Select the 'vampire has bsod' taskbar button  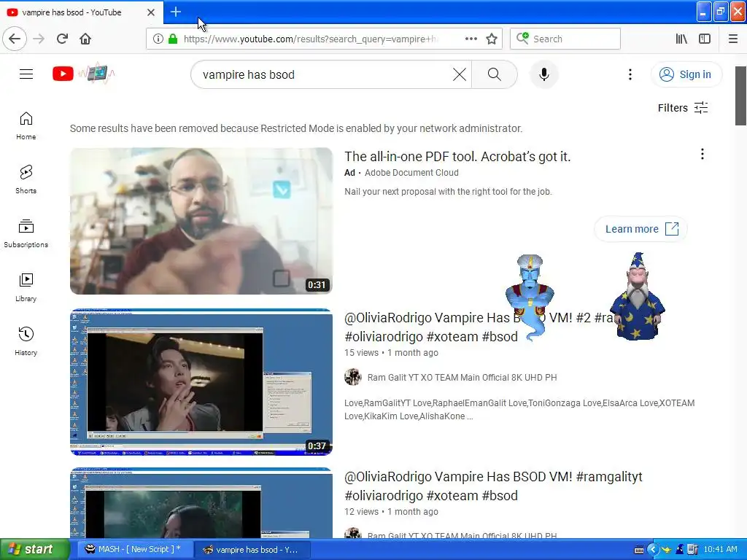(x=252, y=550)
